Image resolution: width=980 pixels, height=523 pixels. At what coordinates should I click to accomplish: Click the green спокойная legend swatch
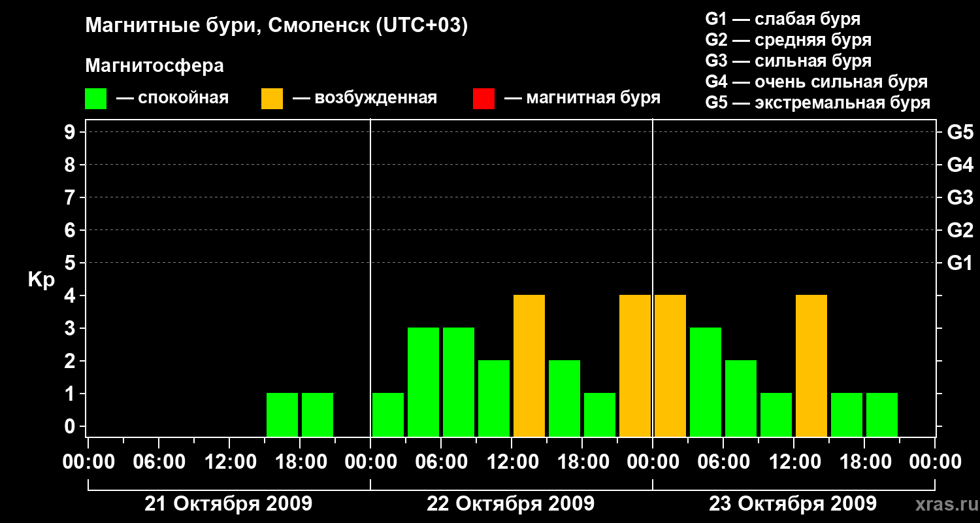pyautogui.click(x=95, y=99)
